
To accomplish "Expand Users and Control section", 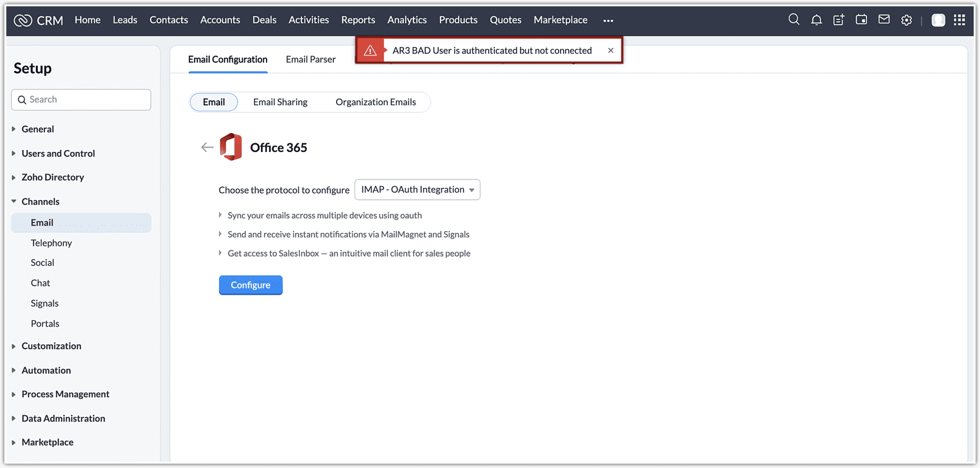I will (x=14, y=153).
